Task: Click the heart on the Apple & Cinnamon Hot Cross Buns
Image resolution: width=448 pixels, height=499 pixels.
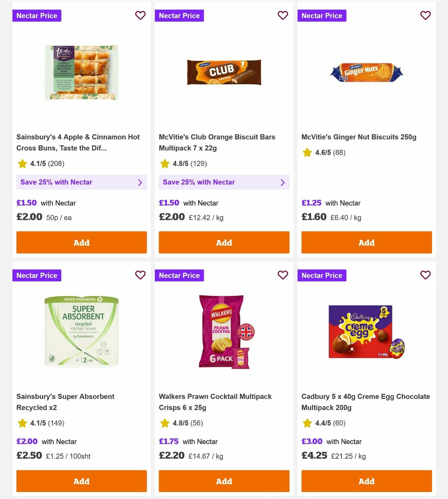Action: (140, 15)
